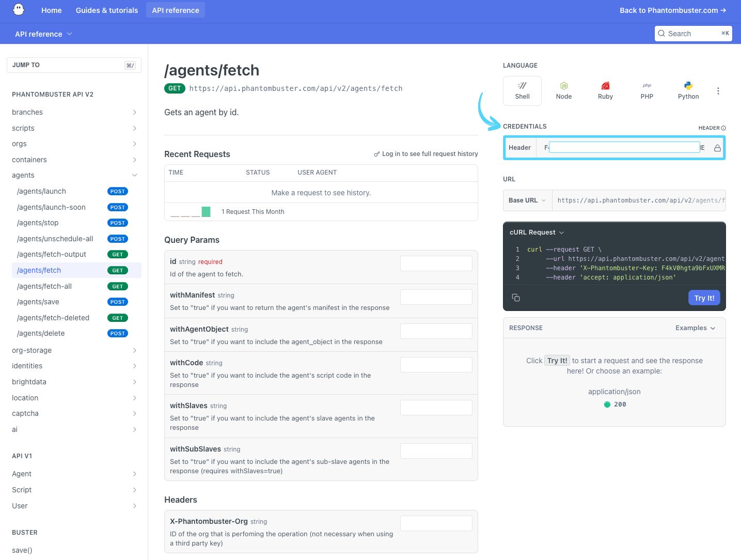This screenshot has width=741, height=560.
Task: Open /agents/stop endpoint
Action: pos(76,223)
